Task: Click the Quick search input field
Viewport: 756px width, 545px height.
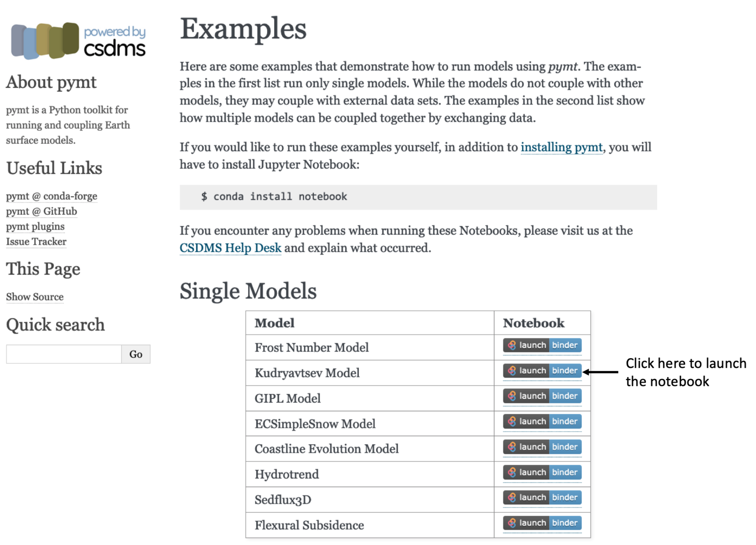Action: [64, 354]
